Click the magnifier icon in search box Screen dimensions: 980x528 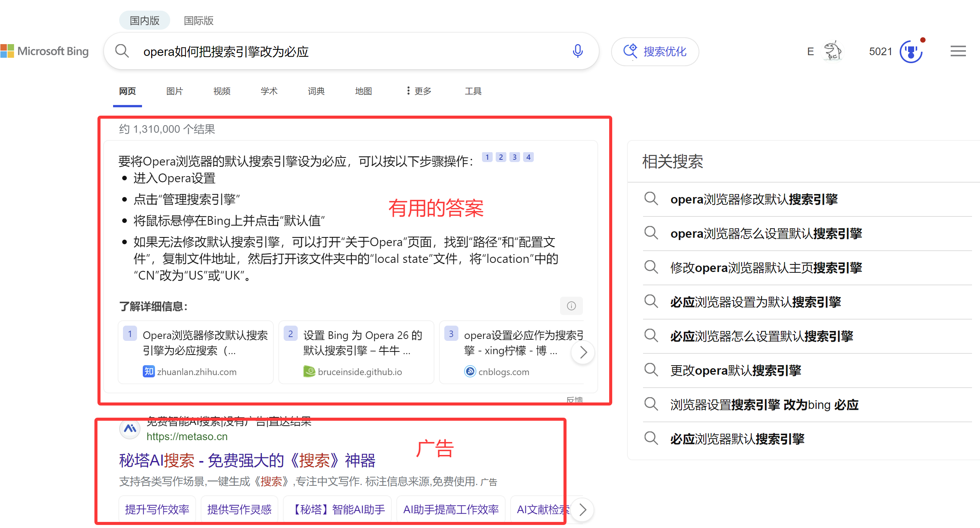(x=122, y=51)
